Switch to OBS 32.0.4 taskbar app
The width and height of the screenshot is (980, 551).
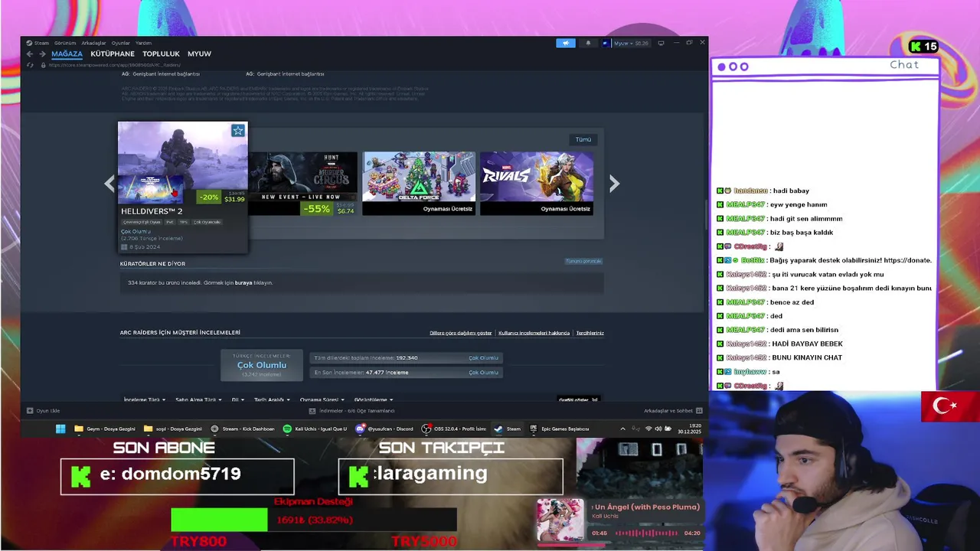click(x=455, y=429)
